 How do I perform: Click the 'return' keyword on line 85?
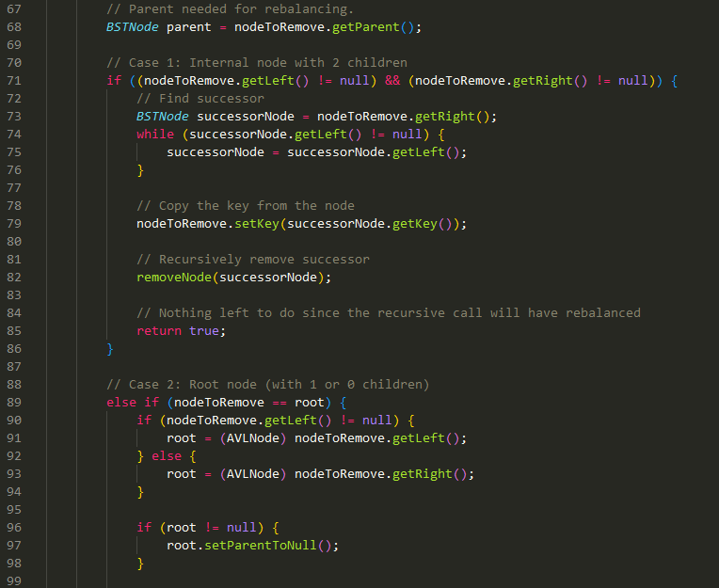coord(159,331)
